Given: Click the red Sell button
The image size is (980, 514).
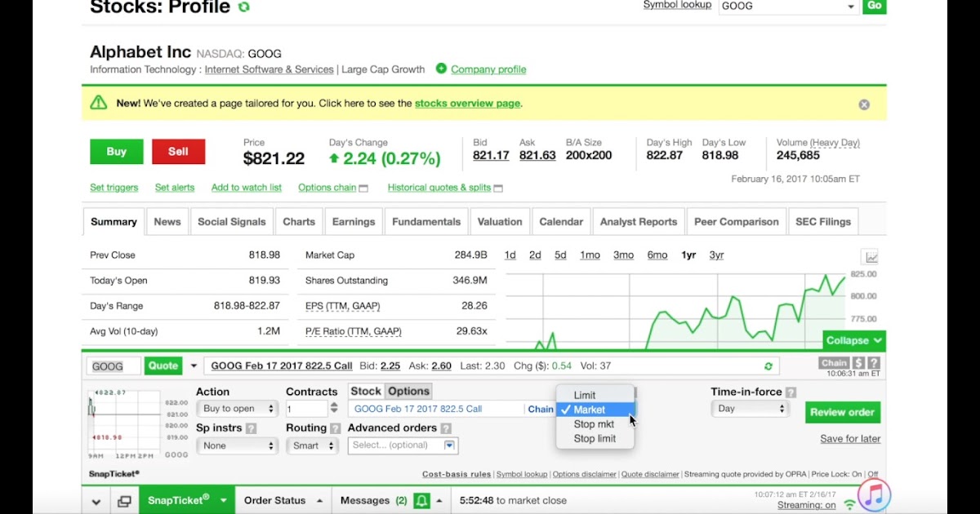Looking at the screenshot, I should 178,152.
